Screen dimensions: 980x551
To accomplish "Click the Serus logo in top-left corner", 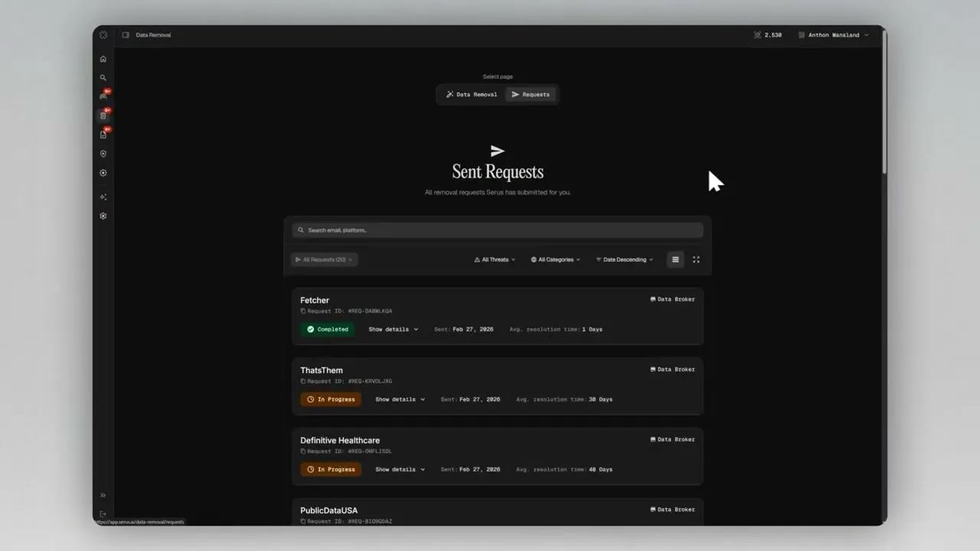I will pos(103,34).
